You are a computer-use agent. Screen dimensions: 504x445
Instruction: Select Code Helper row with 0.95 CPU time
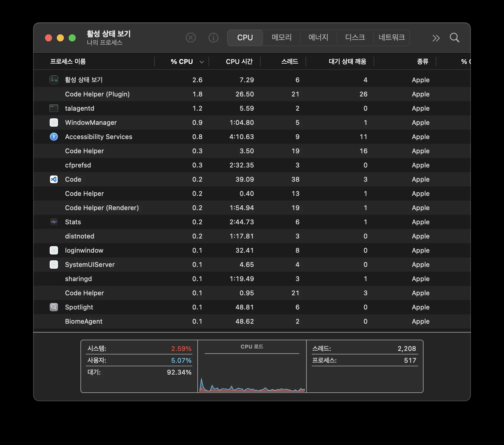pyautogui.click(x=252, y=293)
